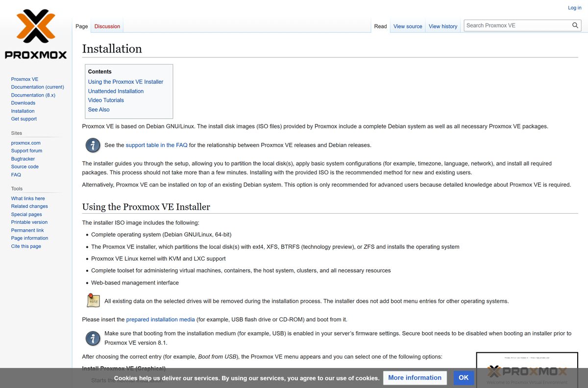
Task: Jump to Video Tutorials section
Action: pos(106,100)
